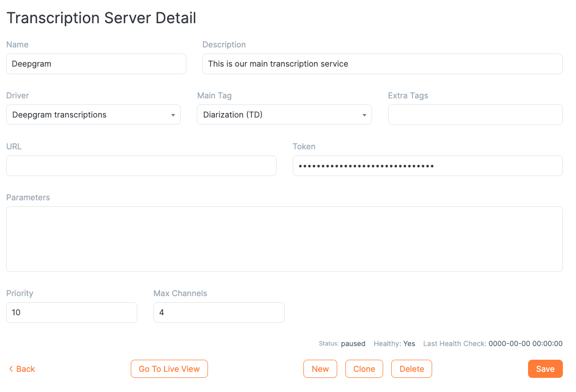The image size is (576, 392).
Task: Delete this transcription server
Action: (x=411, y=369)
